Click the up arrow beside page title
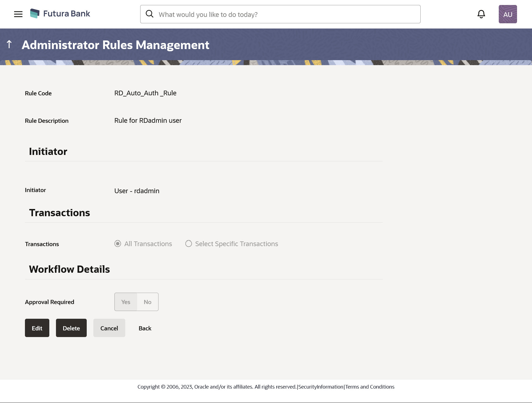The width and height of the screenshot is (532, 403). 9,44
